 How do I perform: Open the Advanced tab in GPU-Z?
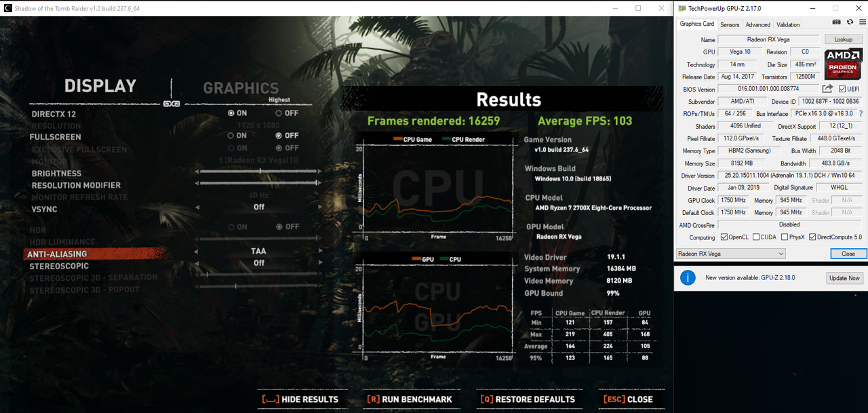coord(757,24)
